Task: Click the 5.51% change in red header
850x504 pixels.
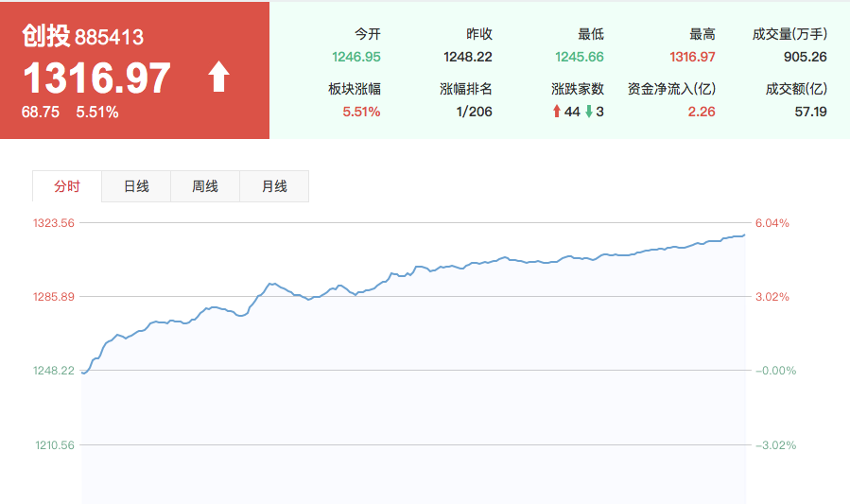Action: [97, 113]
